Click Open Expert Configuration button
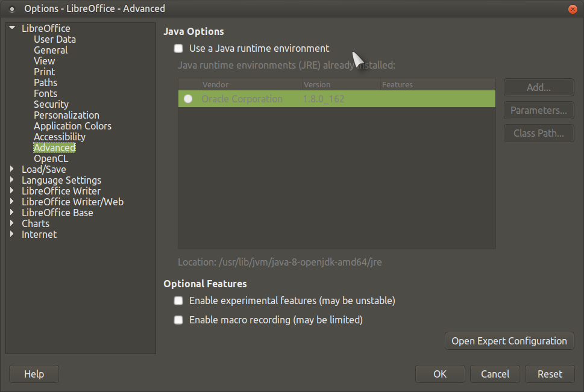The image size is (584, 392). pos(509,341)
